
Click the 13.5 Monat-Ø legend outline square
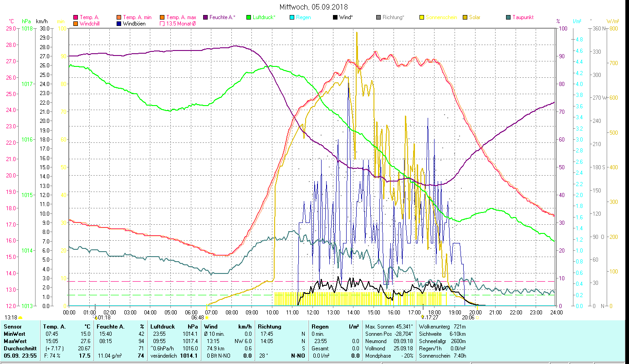point(162,24)
